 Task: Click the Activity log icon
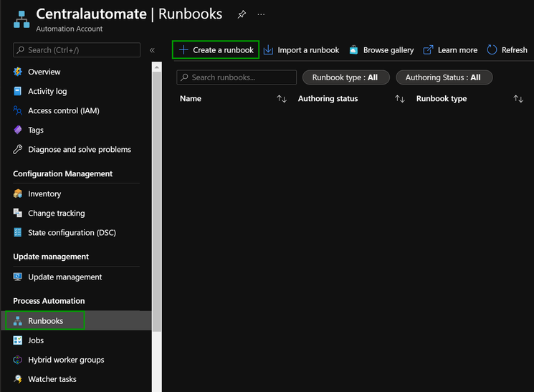click(x=18, y=91)
